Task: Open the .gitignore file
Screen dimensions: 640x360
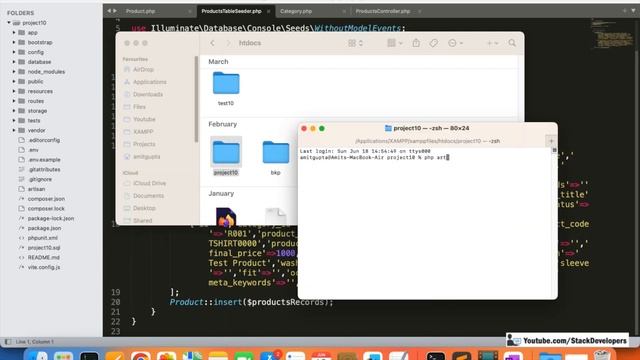Action: (x=40, y=179)
